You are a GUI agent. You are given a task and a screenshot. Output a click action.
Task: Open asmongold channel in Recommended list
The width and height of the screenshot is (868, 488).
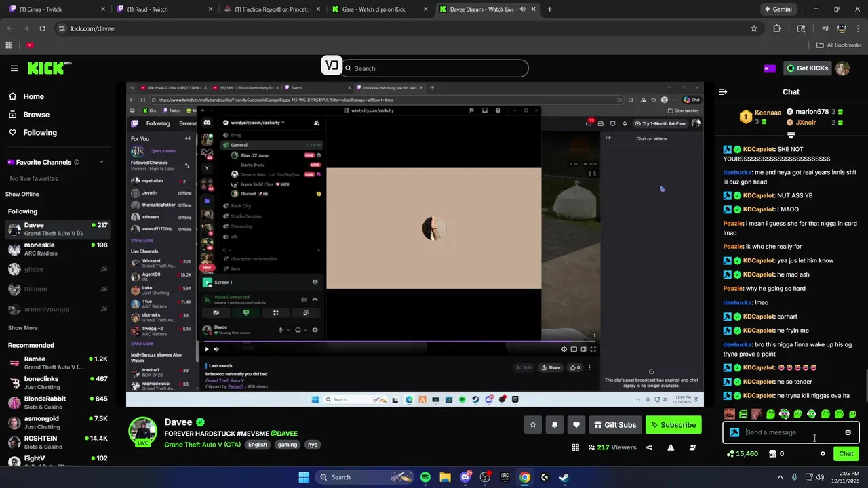pos(56,422)
